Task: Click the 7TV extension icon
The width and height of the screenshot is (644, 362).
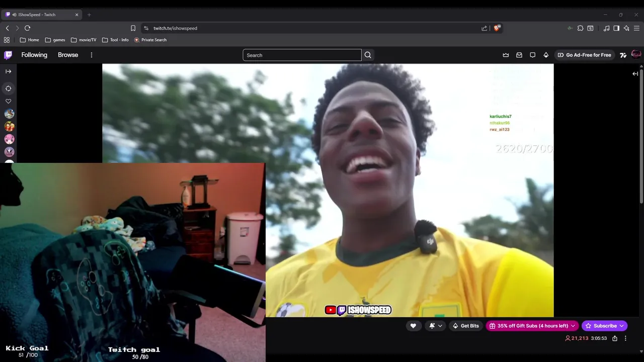Action: [x=623, y=55]
